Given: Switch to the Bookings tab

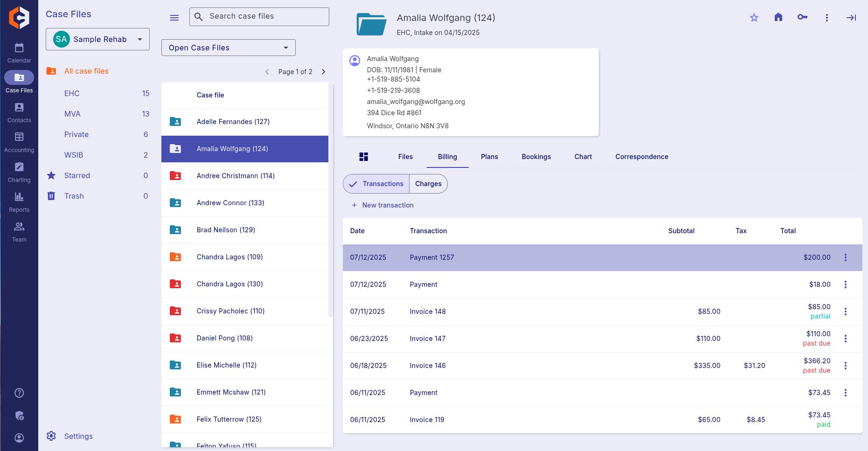Looking at the screenshot, I should point(536,157).
